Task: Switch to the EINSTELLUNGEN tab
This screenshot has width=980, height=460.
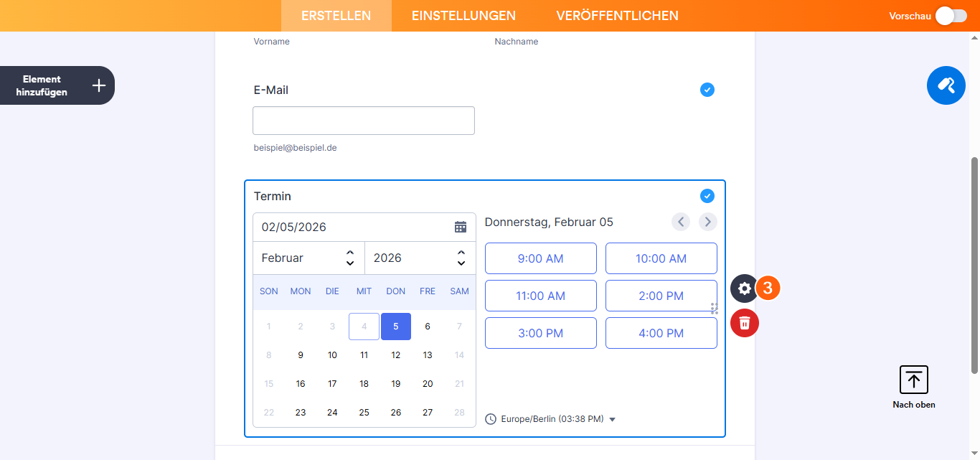Action: pos(463,15)
